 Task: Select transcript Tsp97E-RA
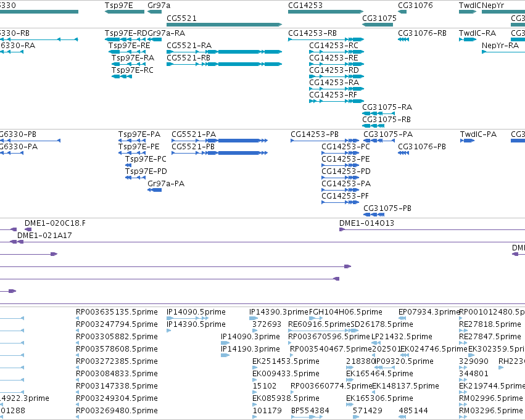(x=133, y=58)
